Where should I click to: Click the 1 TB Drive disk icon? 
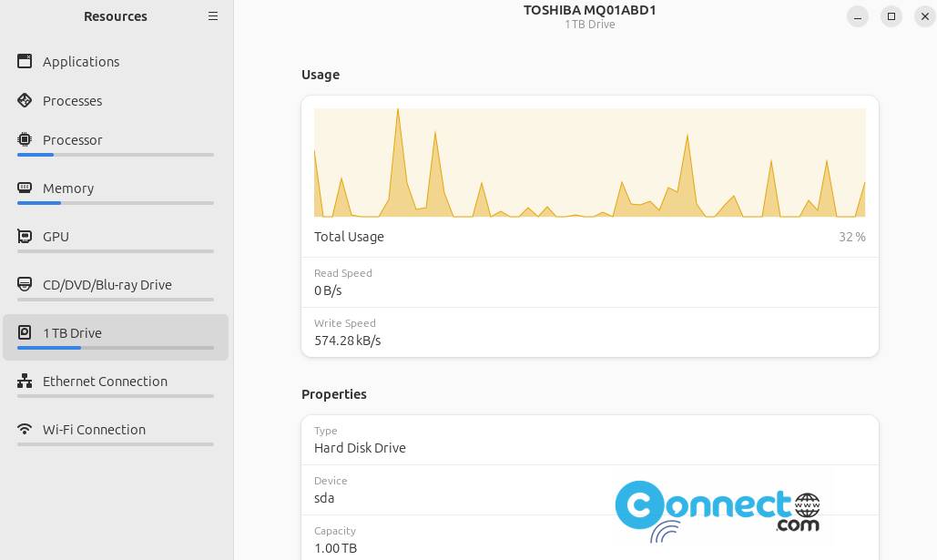point(25,332)
